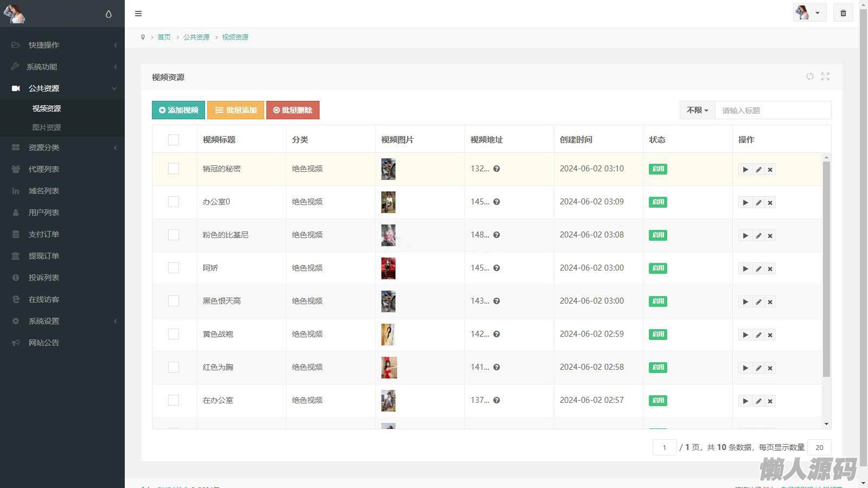
Task: Check the box for 粉色的比基尼
Action: click(x=174, y=235)
